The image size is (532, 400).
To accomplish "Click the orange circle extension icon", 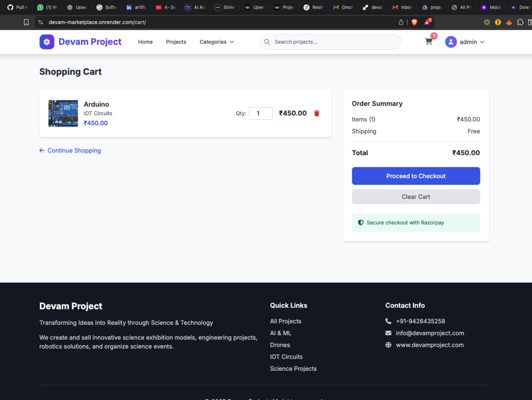I will 498,22.
